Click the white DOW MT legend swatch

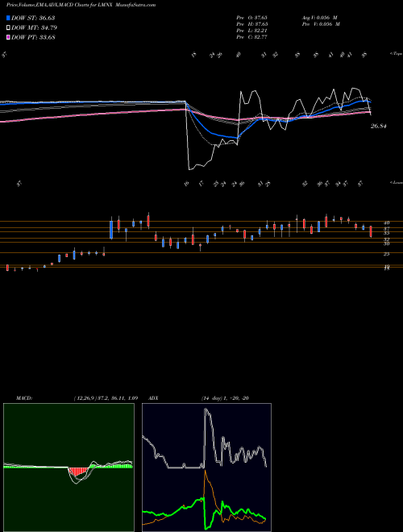9,28
